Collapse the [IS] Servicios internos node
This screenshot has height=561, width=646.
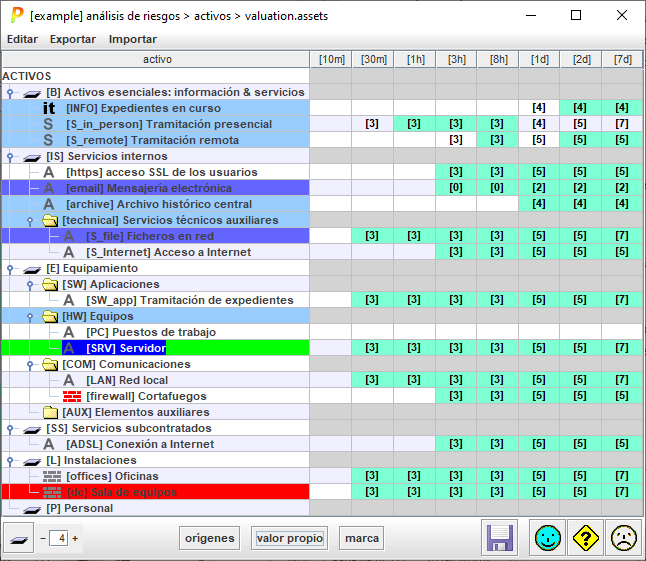click(9, 156)
